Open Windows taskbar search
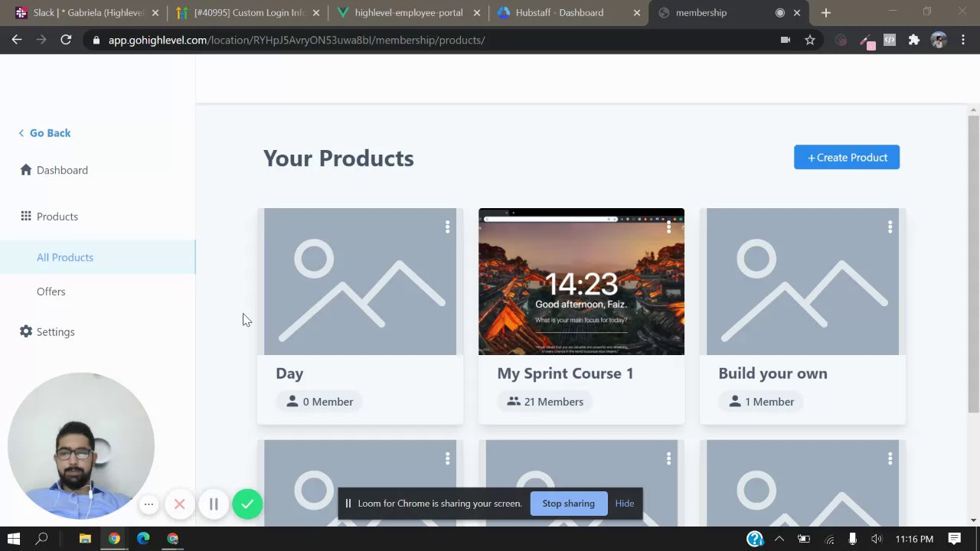Viewport: 980px width, 551px height. (x=42, y=539)
